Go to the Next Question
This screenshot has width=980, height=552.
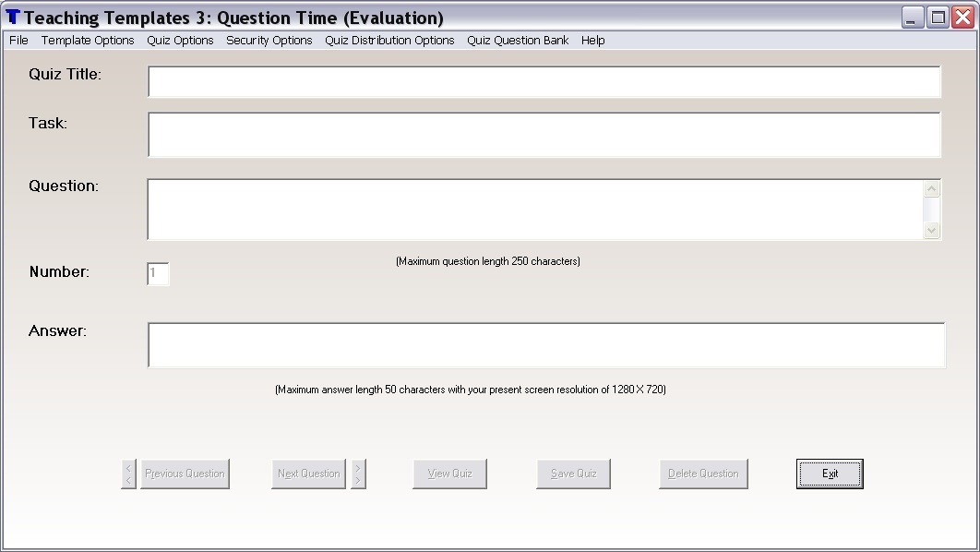point(308,474)
